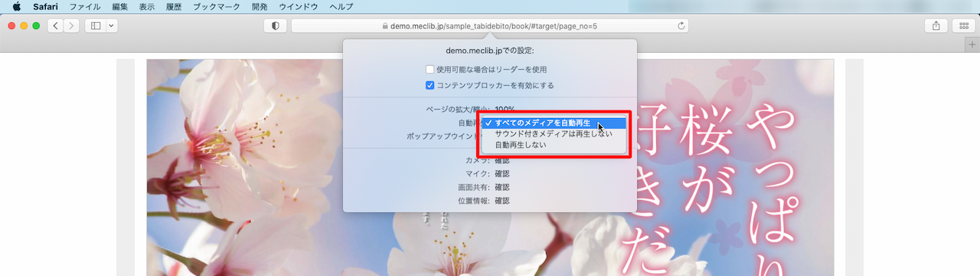Open the Share button
The height and width of the screenshot is (276, 980).
pyautogui.click(x=936, y=26)
